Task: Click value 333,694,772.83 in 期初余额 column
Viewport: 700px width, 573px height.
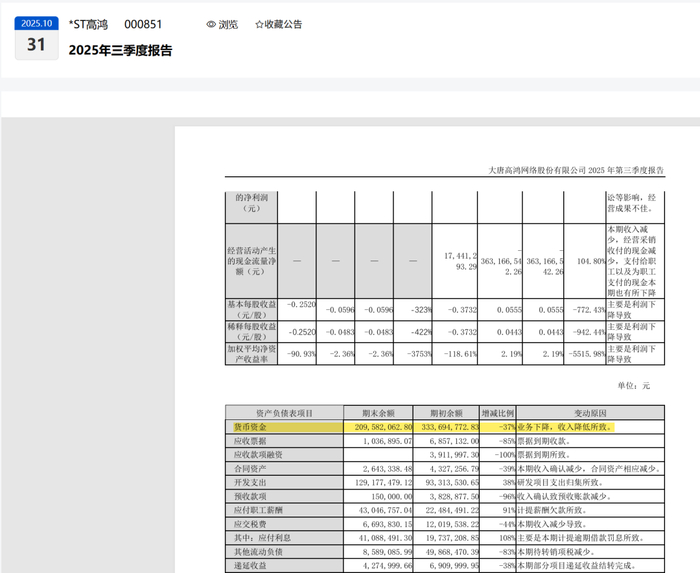Action: tap(450, 427)
